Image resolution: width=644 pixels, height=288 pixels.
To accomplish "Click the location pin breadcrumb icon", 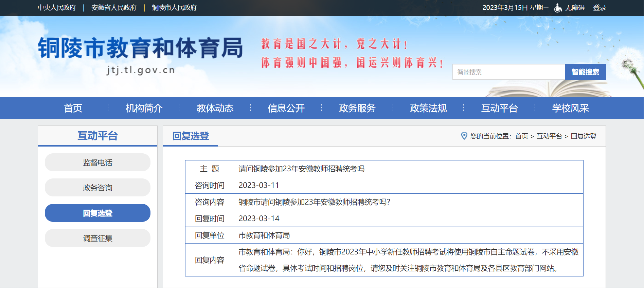I will pyautogui.click(x=464, y=136).
